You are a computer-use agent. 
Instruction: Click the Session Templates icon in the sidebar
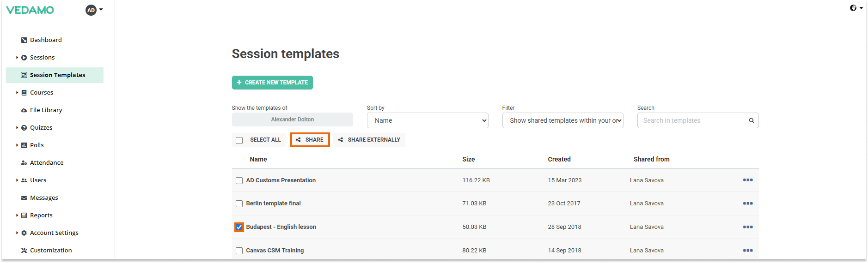[24, 75]
